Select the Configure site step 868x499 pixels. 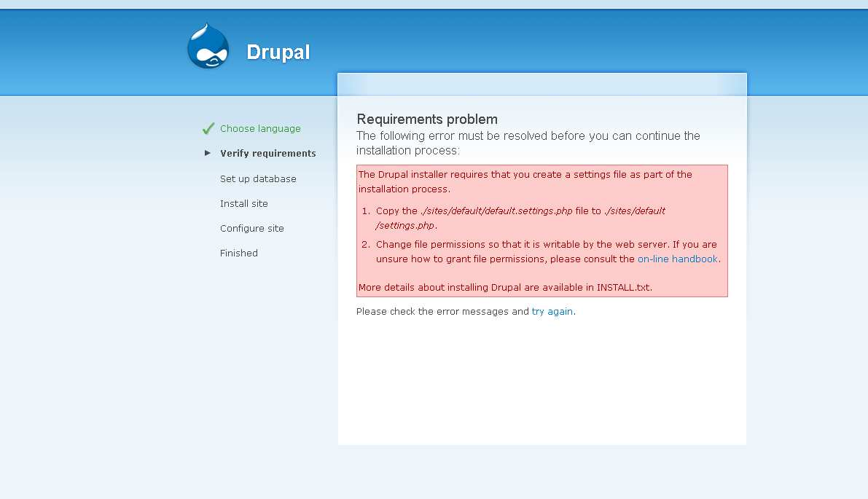(x=252, y=228)
